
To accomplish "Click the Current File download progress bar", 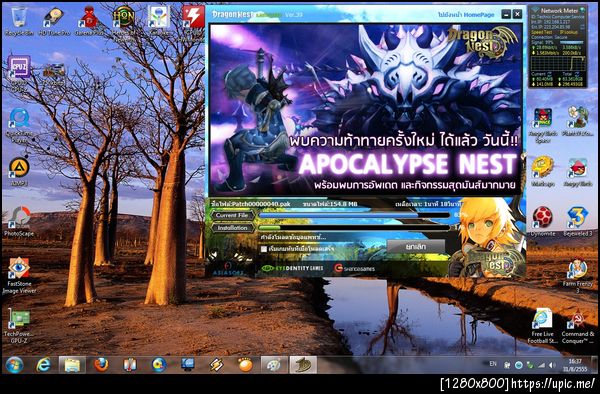I will [354, 215].
